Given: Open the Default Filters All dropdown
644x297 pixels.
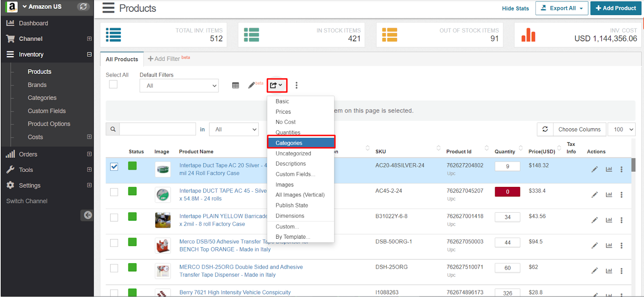Looking at the screenshot, I should click(179, 86).
